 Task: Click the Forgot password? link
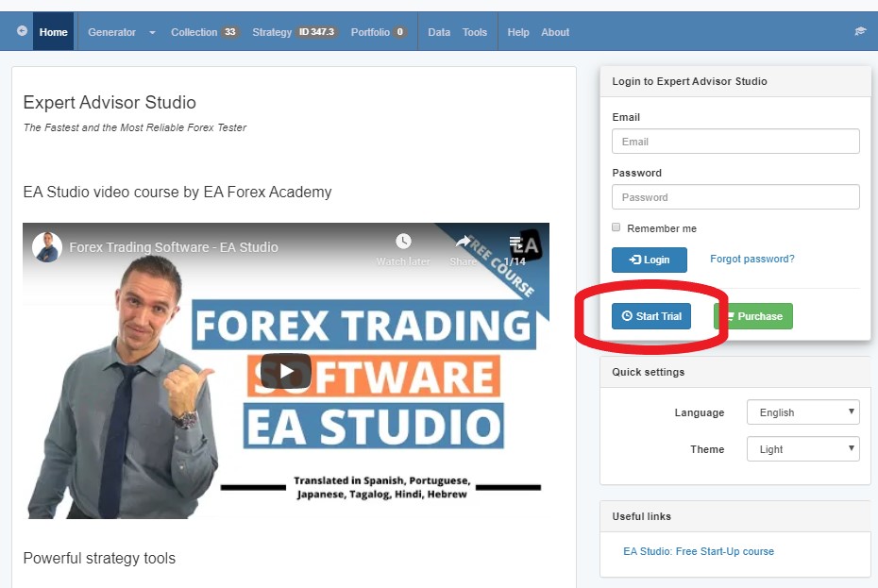coord(752,259)
